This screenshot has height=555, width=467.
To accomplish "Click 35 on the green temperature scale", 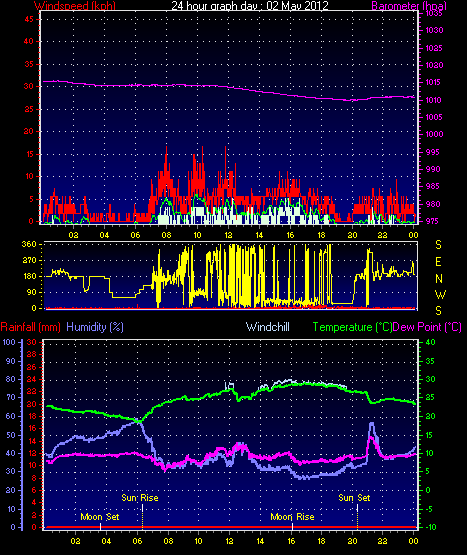I will (x=430, y=361).
